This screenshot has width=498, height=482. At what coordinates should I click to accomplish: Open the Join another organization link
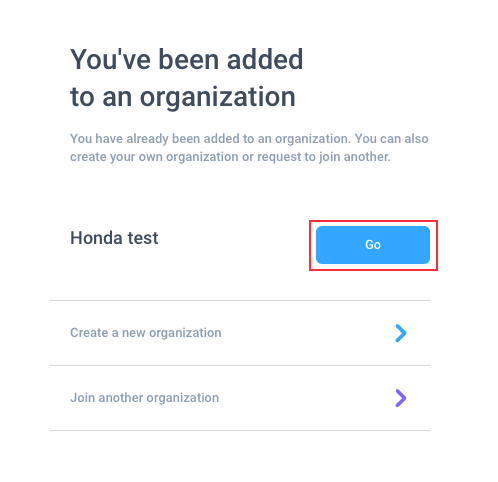click(145, 398)
